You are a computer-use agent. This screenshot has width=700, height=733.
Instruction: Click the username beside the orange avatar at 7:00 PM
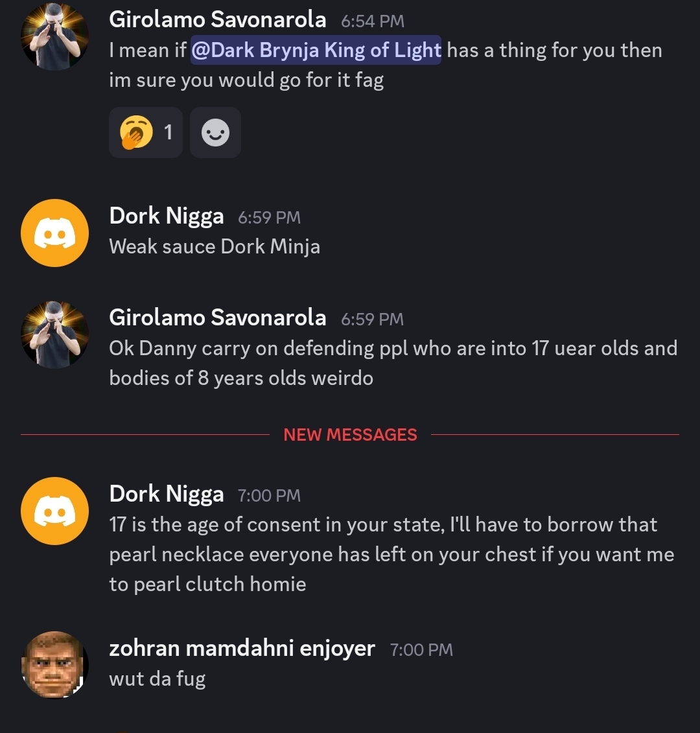167,494
